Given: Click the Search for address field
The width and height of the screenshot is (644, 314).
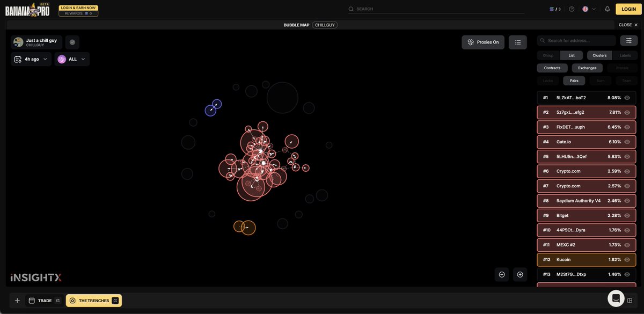Looking at the screenshot, I should point(577,41).
